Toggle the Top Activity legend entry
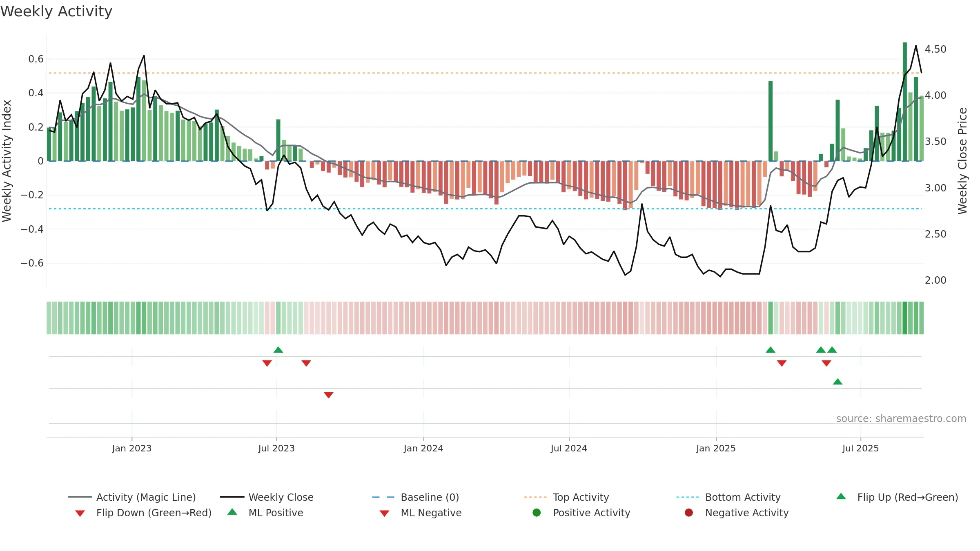The image size is (980, 551). coord(567,497)
